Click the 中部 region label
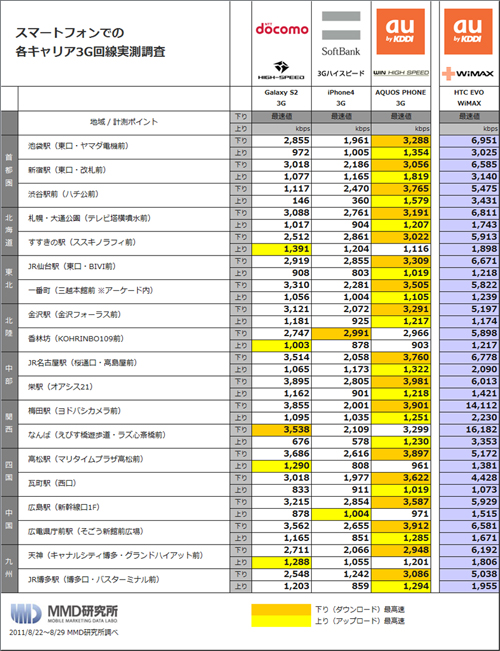Screen dimensions: 500x651 9,375
